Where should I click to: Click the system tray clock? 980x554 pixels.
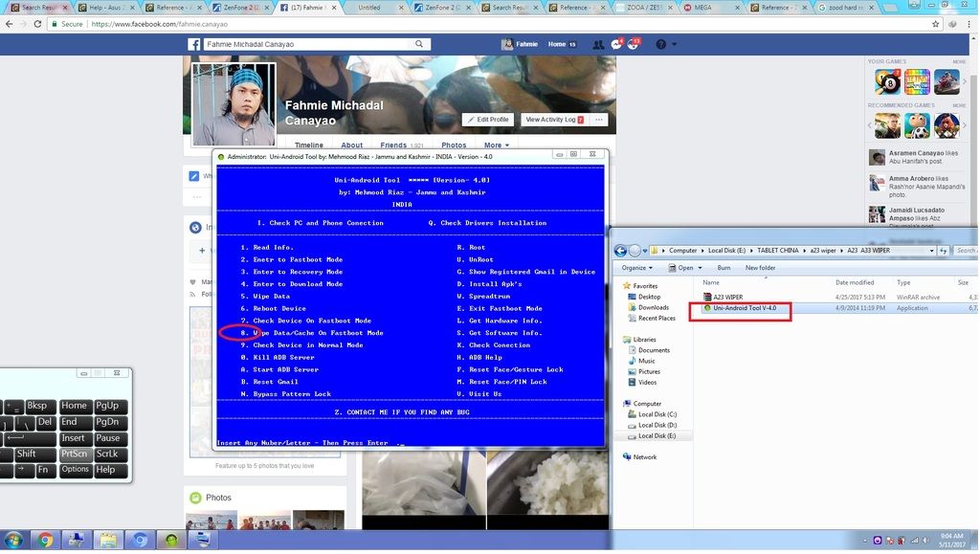pos(950,541)
